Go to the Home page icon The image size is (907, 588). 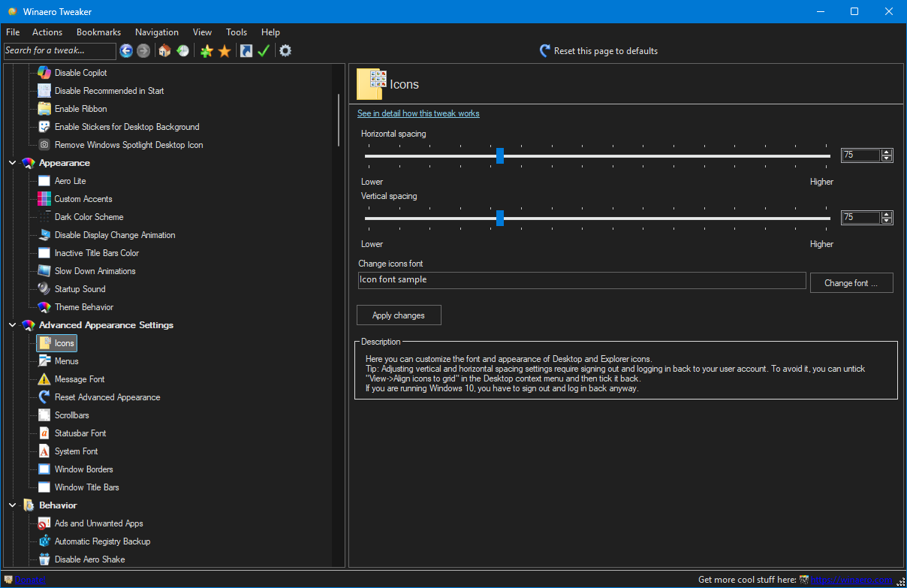[x=164, y=51]
